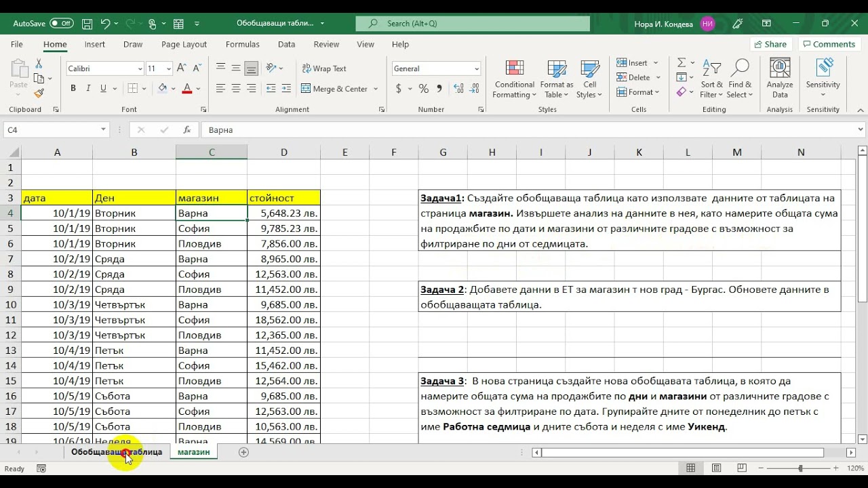Open the Sensitivity menu
Viewport: 868px width, 488px height.
pos(823,79)
